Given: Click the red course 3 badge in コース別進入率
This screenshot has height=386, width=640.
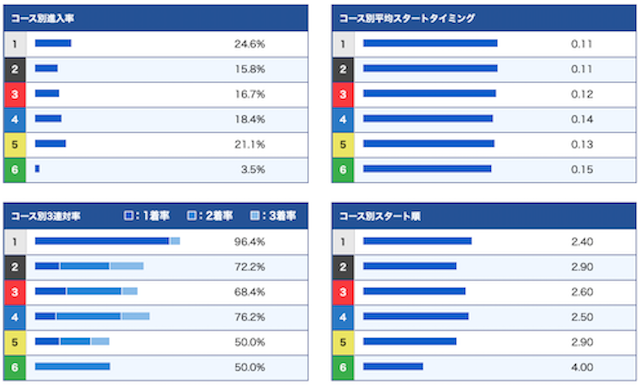Looking at the screenshot, I should click(15, 95).
